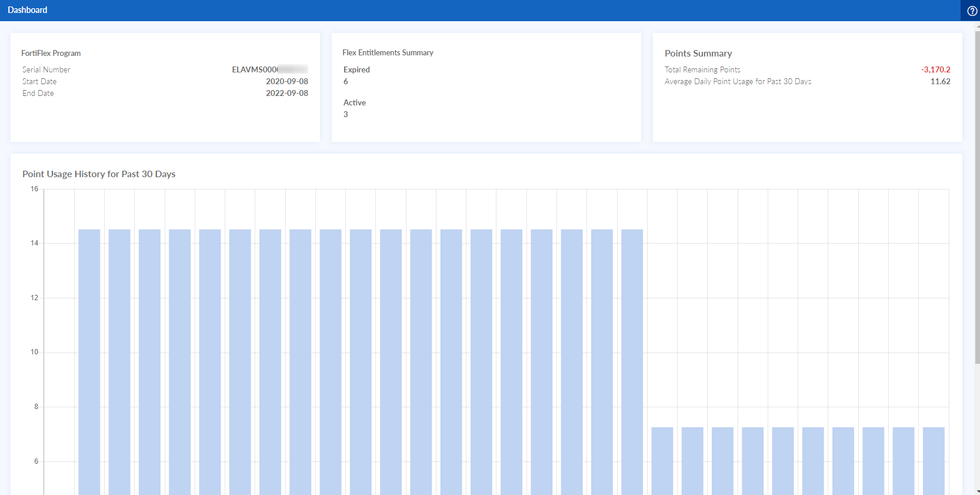Click the 16 label on the y-axis
This screenshot has height=495, width=980.
34,189
